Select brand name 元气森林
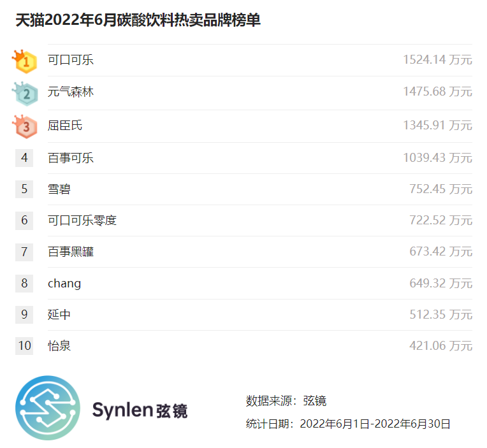The width and height of the screenshot is (487, 448). [x=71, y=92]
